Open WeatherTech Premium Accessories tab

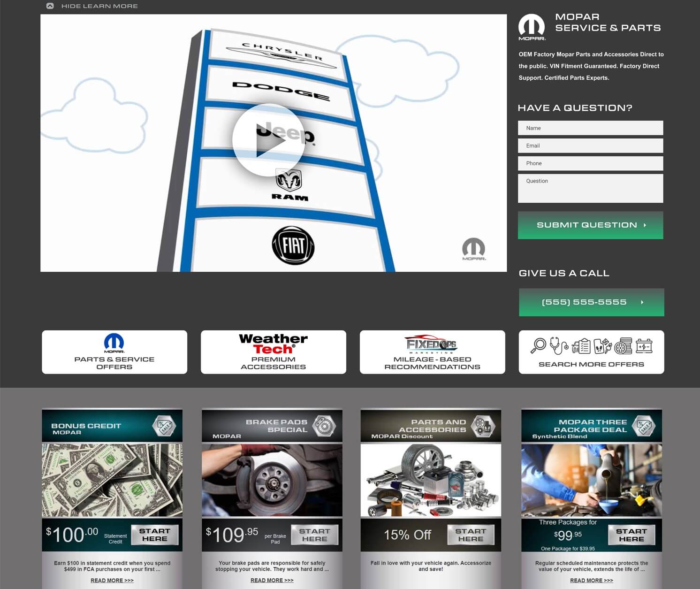pos(274,352)
